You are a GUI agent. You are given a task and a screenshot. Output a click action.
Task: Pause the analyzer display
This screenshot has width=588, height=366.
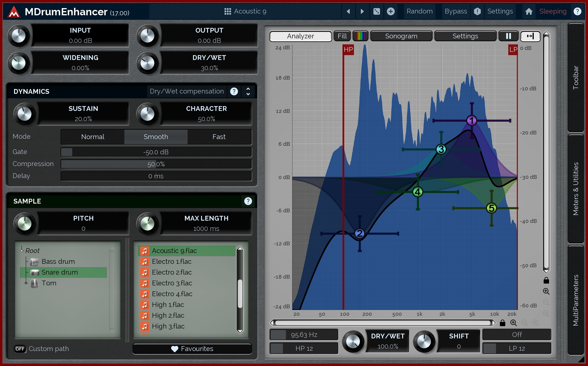tap(508, 36)
